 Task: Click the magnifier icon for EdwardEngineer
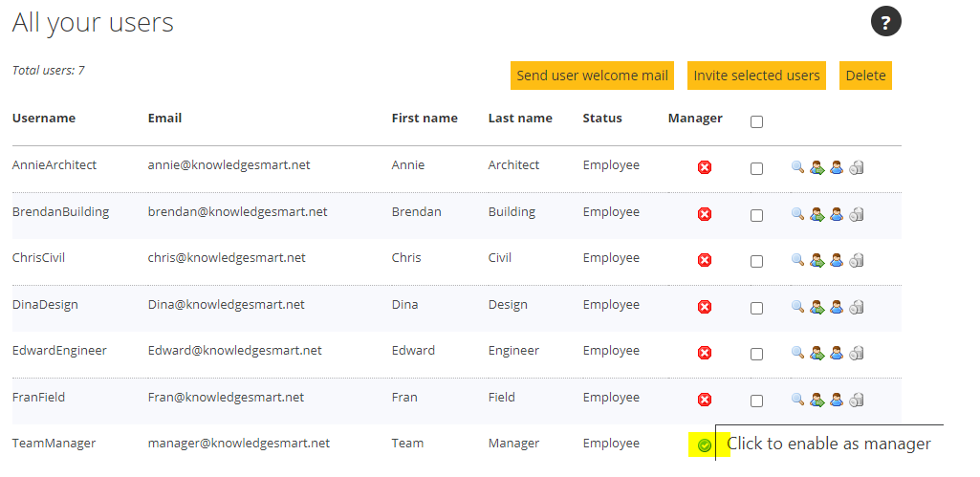point(797,354)
